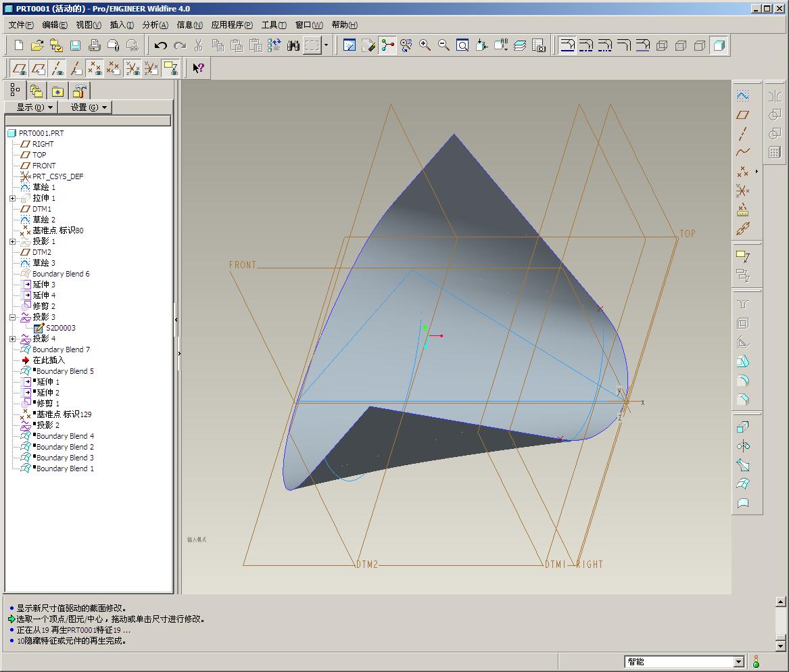Toggle datum planes display on/off
The width and height of the screenshot is (789, 672).
tap(20, 68)
